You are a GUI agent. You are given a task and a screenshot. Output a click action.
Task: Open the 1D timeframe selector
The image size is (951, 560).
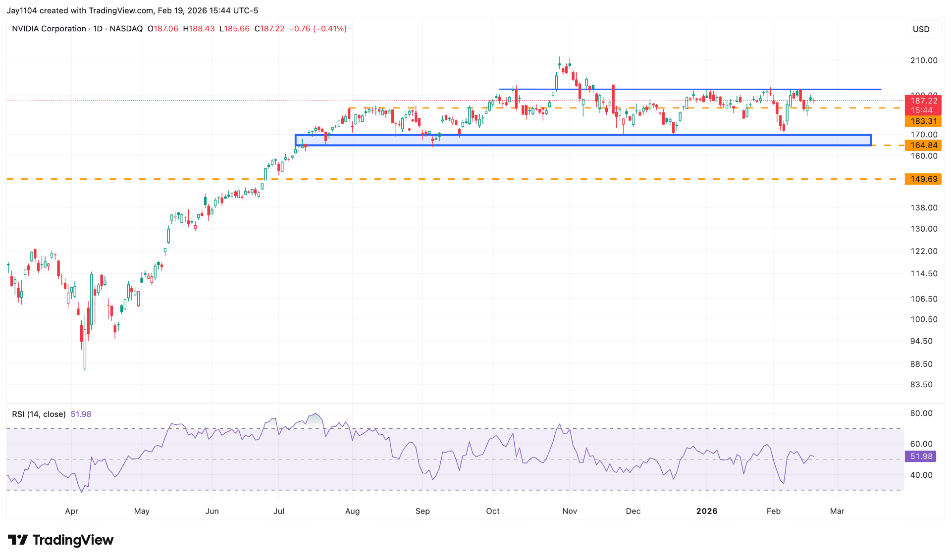97,29
